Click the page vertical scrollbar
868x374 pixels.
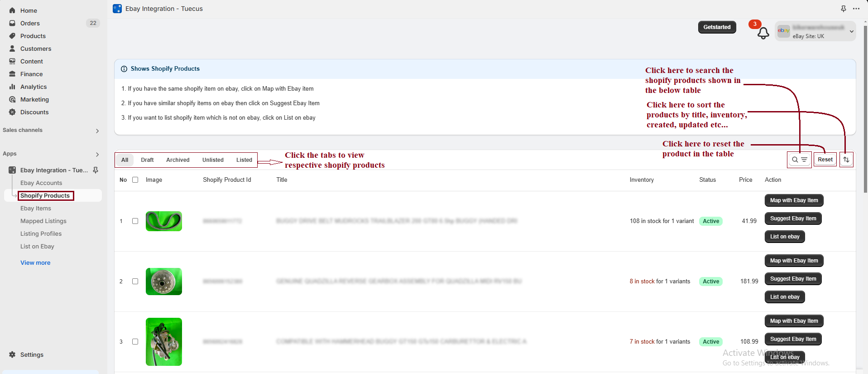click(866, 109)
